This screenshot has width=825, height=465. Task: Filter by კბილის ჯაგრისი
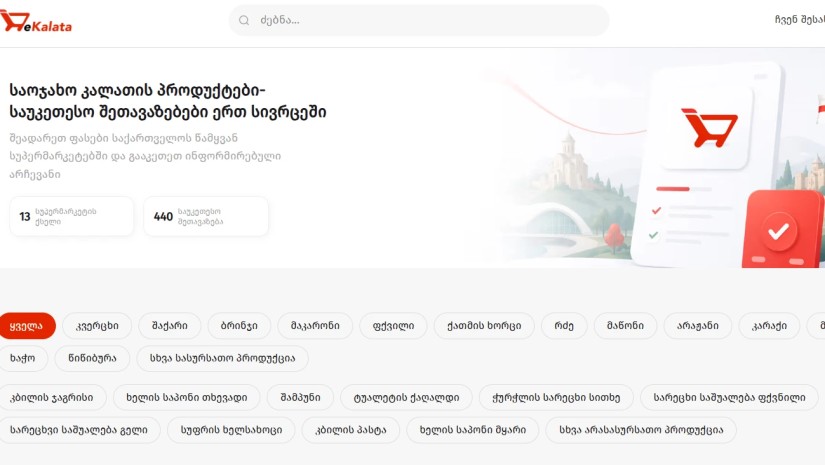[x=52, y=398]
